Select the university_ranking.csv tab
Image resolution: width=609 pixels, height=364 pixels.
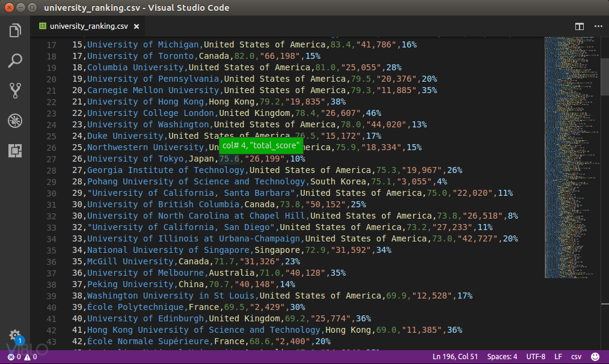pos(88,26)
